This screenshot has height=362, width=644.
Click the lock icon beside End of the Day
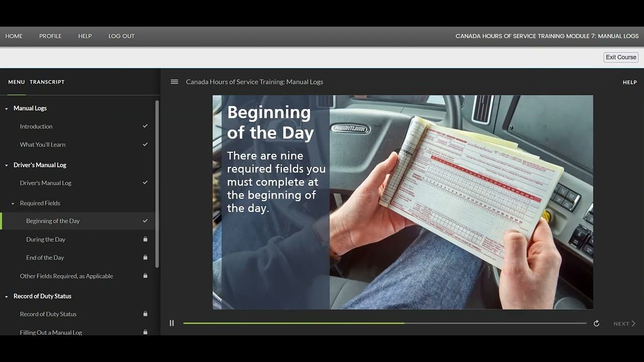tap(145, 257)
